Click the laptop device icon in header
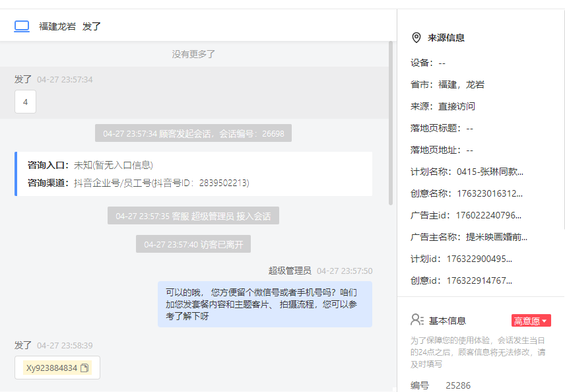Image resolution: width=565 pixels, height=392 pixels. pos(22,26)
